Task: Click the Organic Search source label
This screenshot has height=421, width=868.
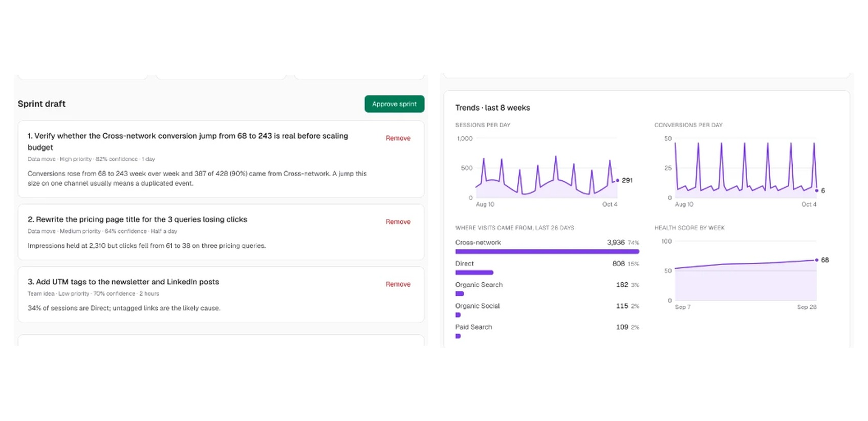Action: pyautogui.click(x=479, y=285)
